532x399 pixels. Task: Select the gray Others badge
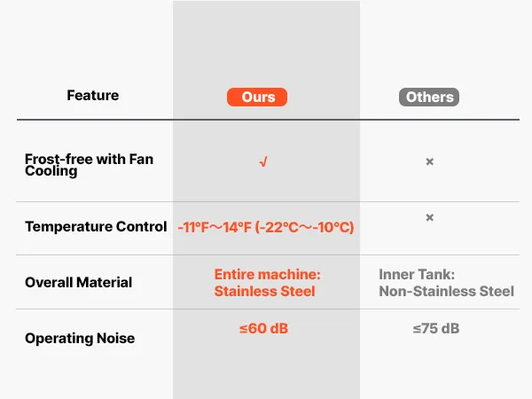(429, 97)
